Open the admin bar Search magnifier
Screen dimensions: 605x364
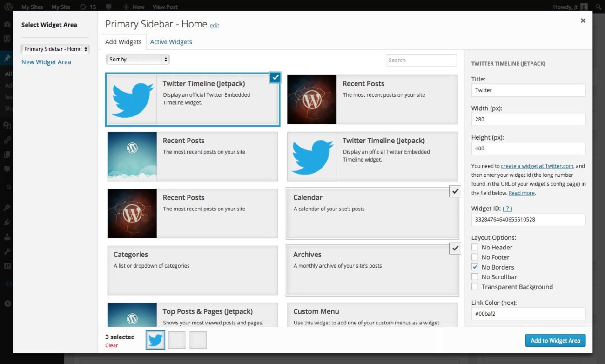(x=598, y=7)
